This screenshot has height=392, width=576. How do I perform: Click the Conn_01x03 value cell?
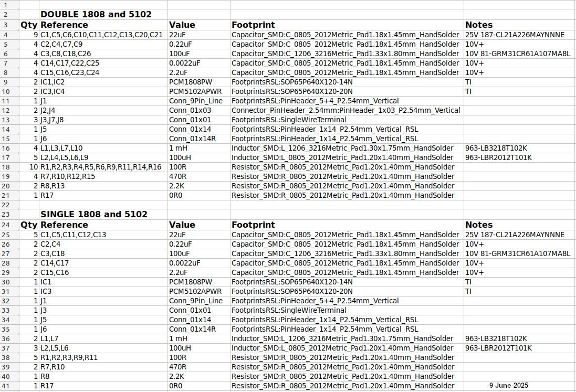(x=190, y=110)
